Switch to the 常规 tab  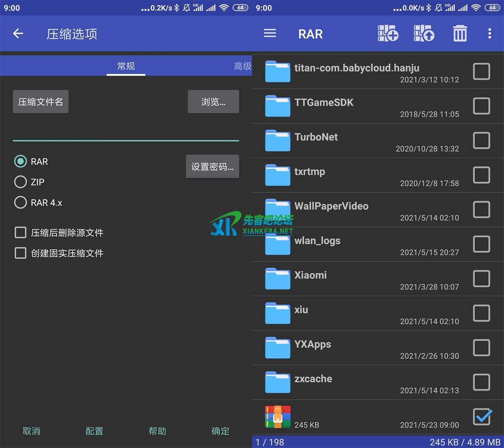126,66
